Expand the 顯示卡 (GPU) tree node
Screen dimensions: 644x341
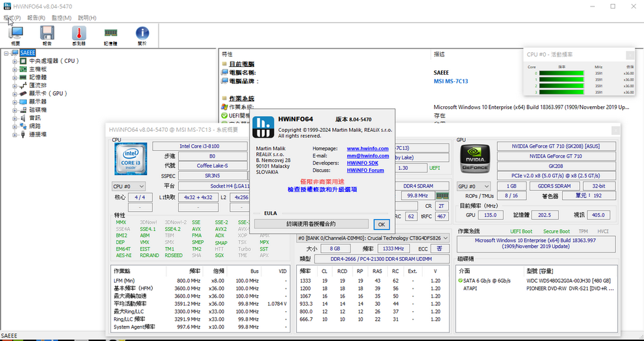click(15, 93)
